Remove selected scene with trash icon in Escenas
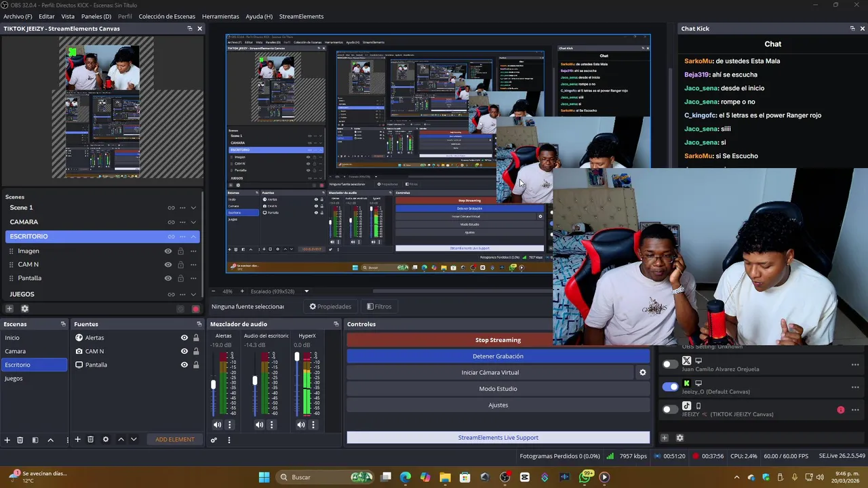Screen dimensions: 868x488 20,441
